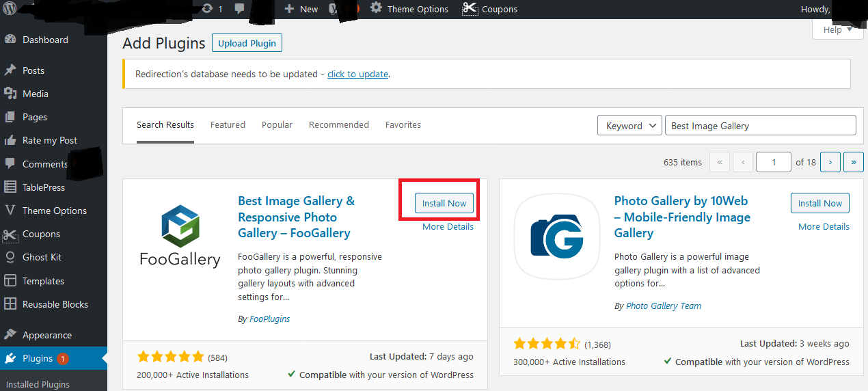868x391 pixels.
Task: Click the '200,000+ Active Installations' text
Action: tap(193, 375)
